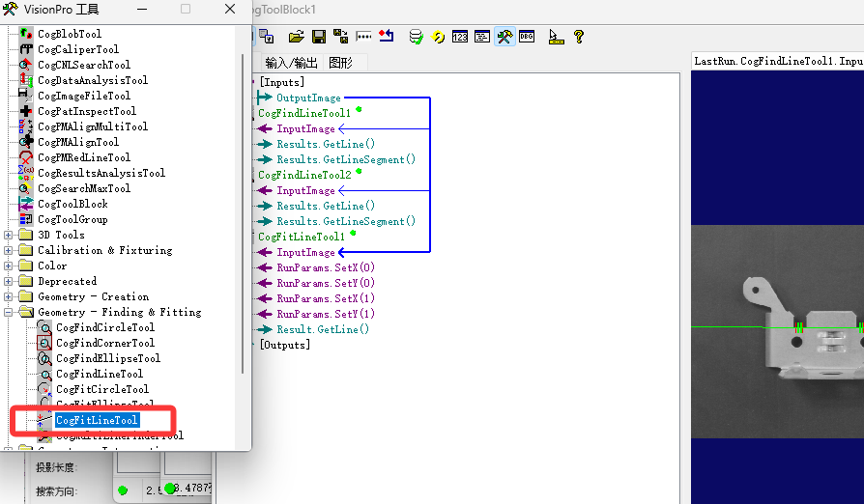Click the two-window toolbar icon beside open
The width and height of the screenshot is (864, 504).
pyautogui.click(x=267, y=37)
